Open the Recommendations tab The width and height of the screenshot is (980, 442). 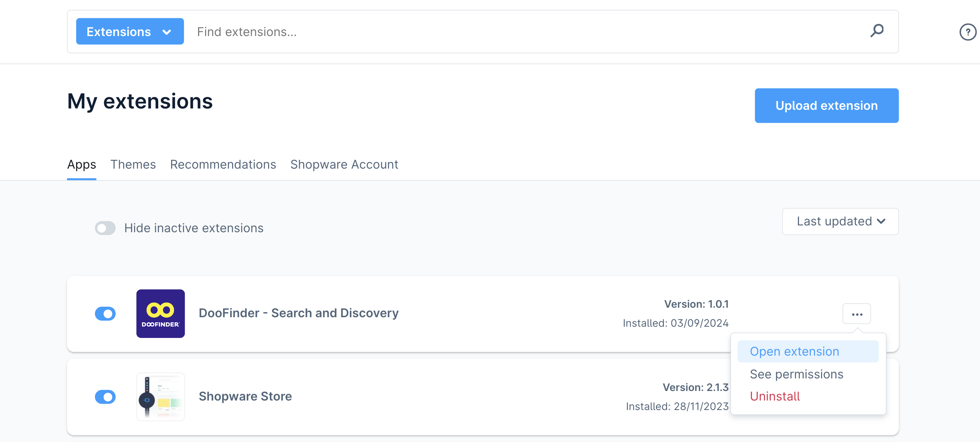pos(223,165)
